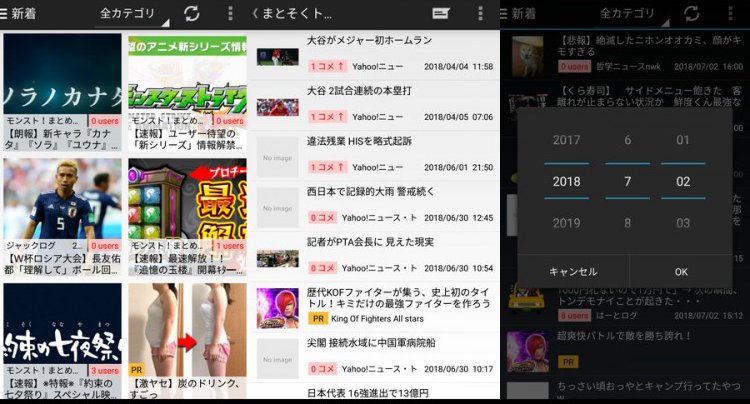750x404 pixels.
Task: Open ソラノカナタ article card
Action: (63, 92)
